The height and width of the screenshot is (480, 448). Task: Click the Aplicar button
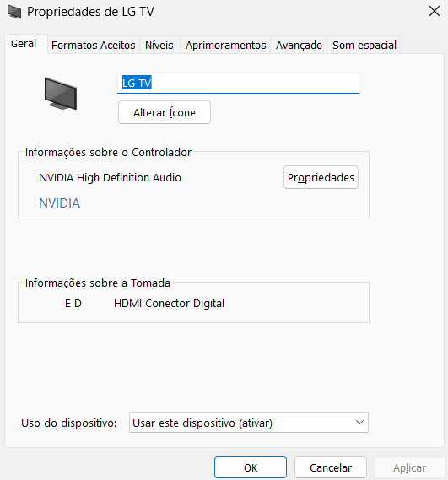(409, 467)
